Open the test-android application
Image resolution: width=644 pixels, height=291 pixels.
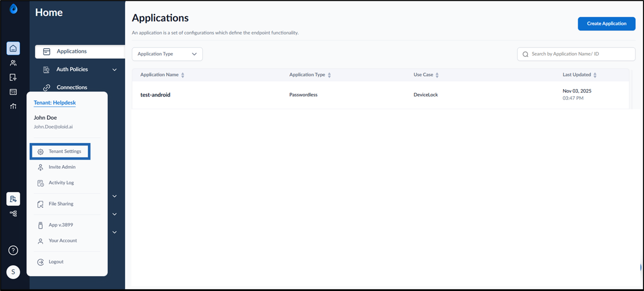pos(155,95)
